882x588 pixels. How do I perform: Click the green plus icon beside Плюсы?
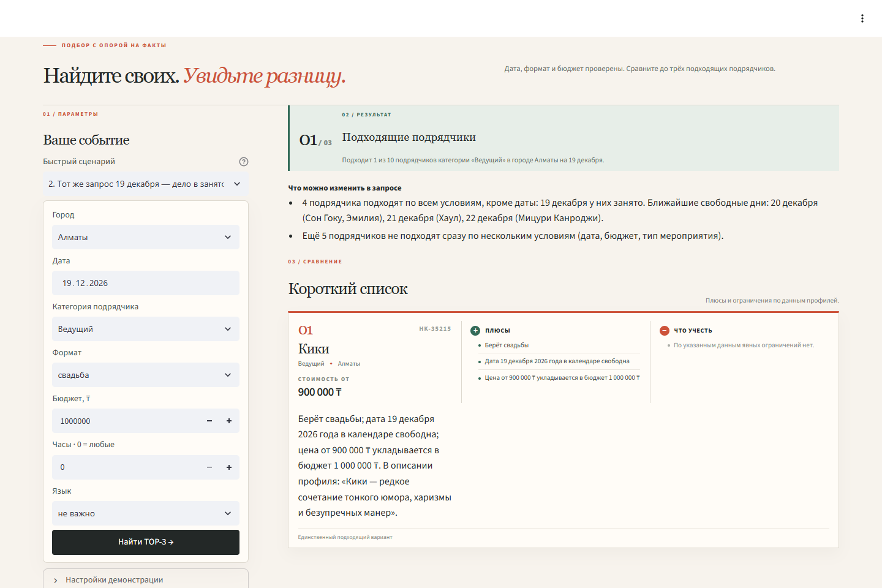(475, 331)
